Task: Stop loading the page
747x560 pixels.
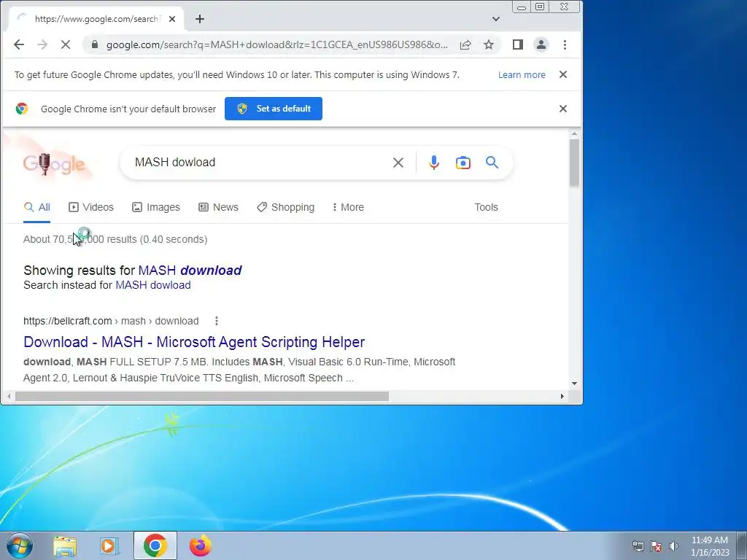Action: point(66,44)
